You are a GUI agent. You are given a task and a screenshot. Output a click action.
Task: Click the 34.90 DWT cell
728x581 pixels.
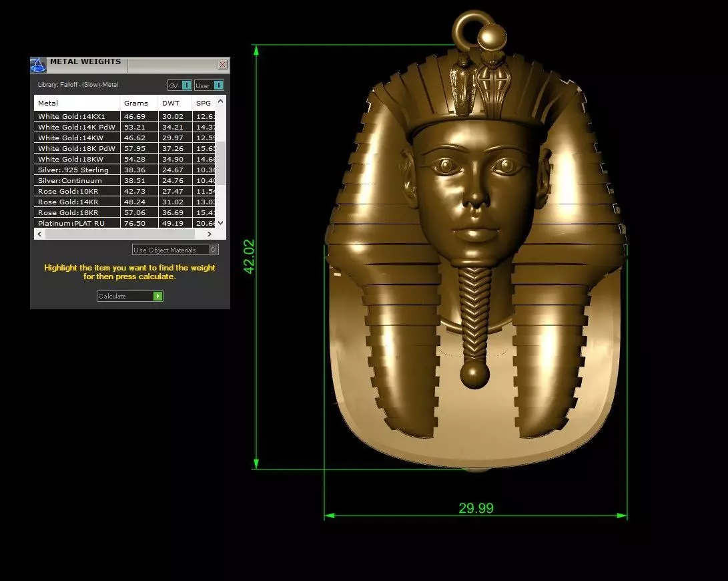click(x=175, y=159)
